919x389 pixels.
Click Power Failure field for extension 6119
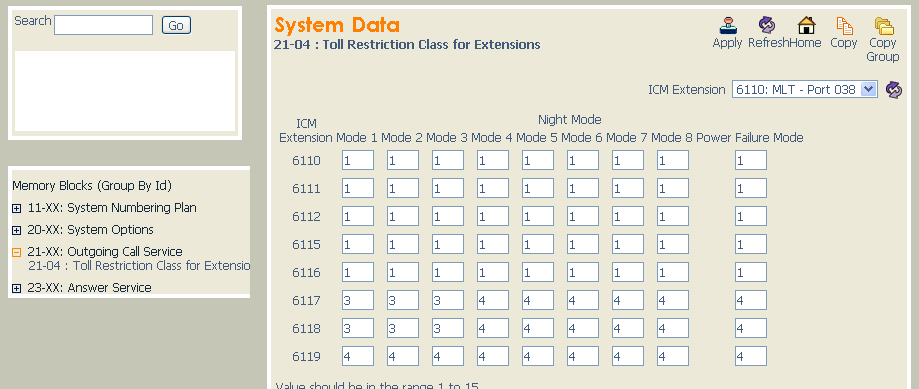pyautogui.click(x=751, y=356)
